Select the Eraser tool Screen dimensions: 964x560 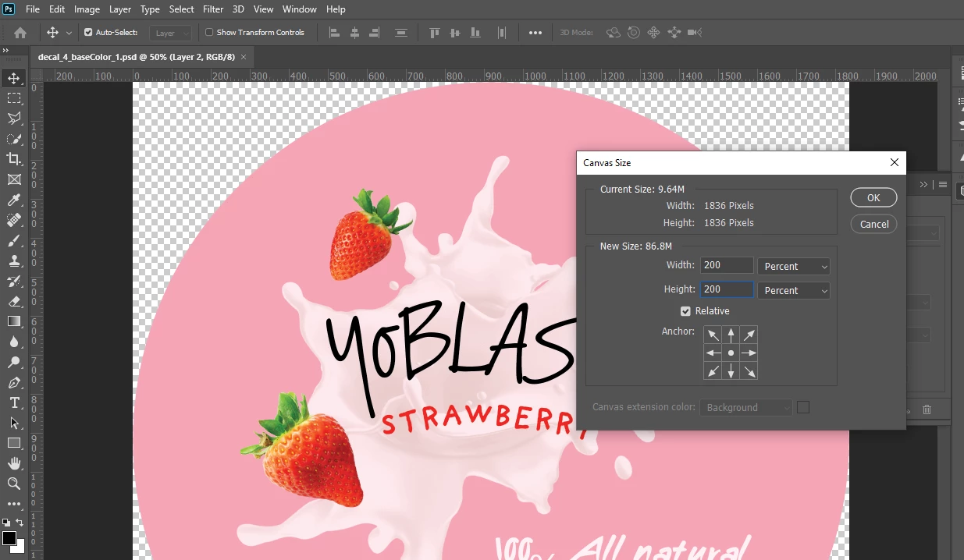(14, 301)
